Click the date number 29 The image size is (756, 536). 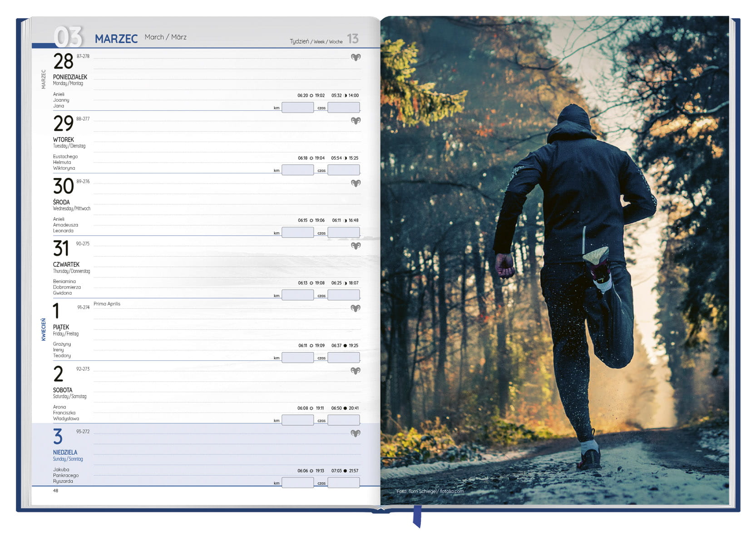click(63, 123)
